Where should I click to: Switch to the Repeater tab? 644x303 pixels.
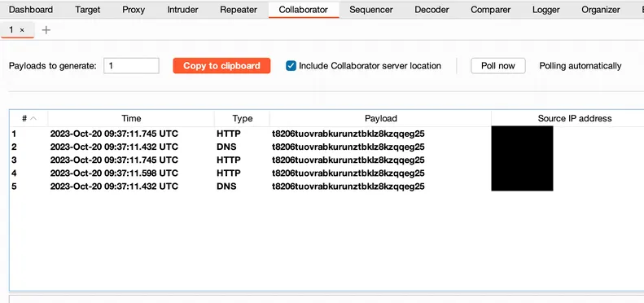(x=239, y=10)
